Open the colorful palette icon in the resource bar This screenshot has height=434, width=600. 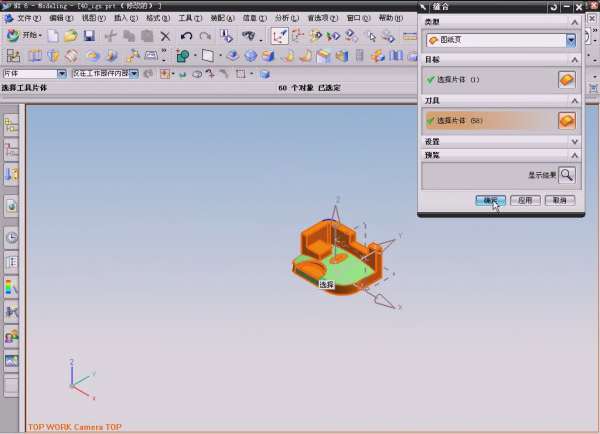tap(11, 287)
